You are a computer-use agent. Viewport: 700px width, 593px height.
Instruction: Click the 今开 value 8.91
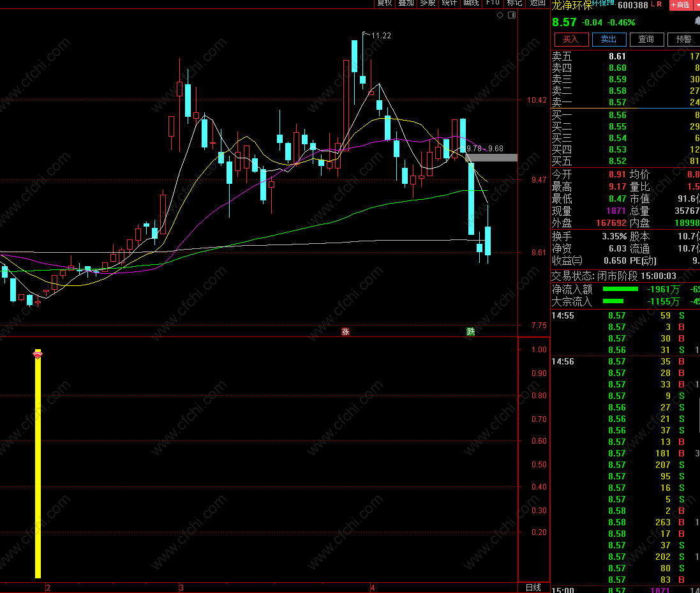coord(617,175)
